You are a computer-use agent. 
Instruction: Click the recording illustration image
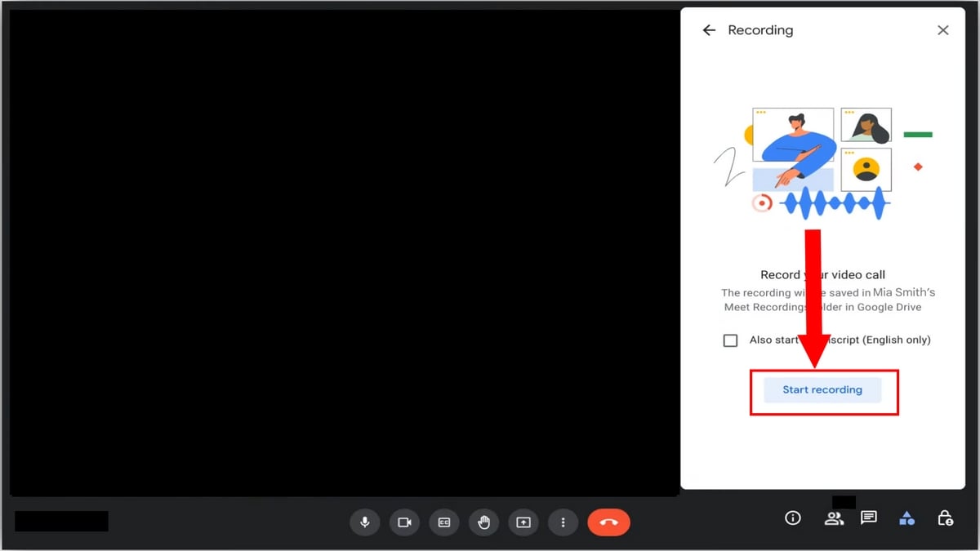tap(822, 163)
